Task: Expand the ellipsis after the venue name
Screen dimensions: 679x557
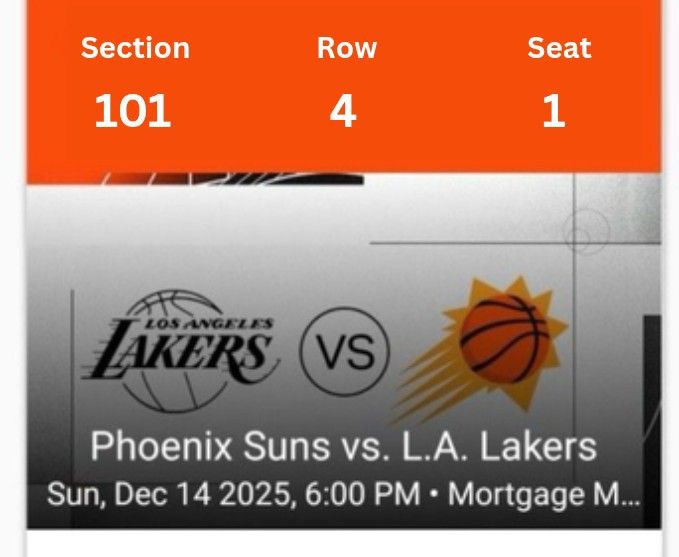Action: (627, 496)
